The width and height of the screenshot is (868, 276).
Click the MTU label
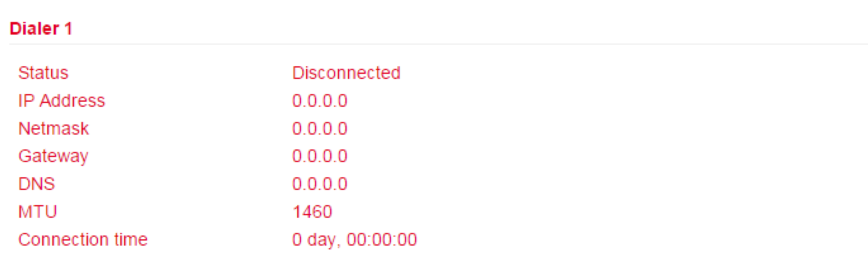point(38,212)
